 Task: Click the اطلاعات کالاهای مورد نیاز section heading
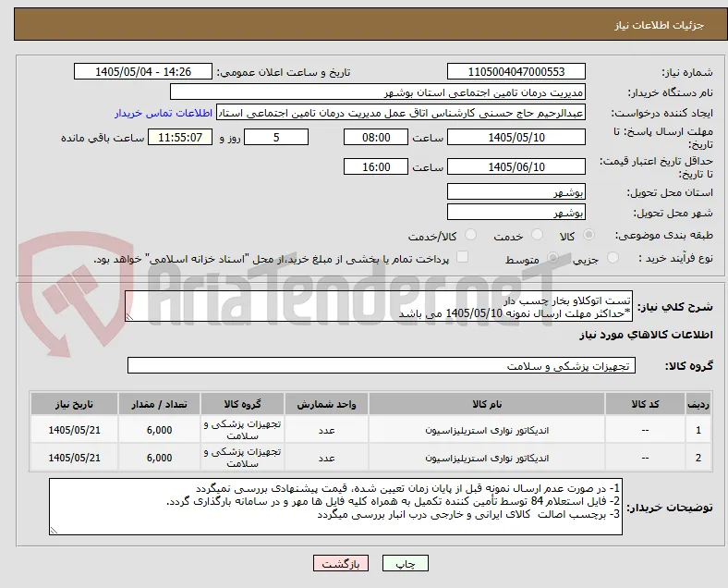[x=646, y=335]
